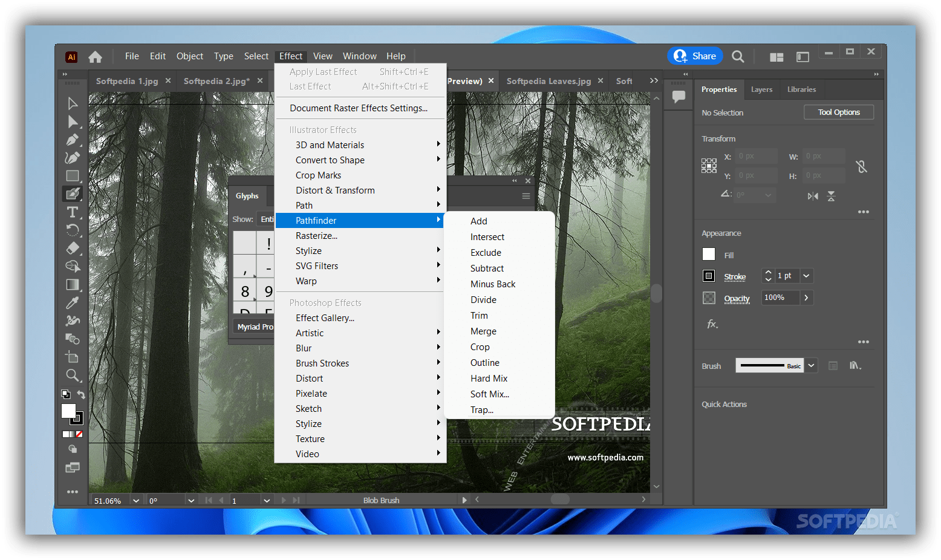Select the Rotate tool
Screen dimensions: 941x560
(73, 230)
